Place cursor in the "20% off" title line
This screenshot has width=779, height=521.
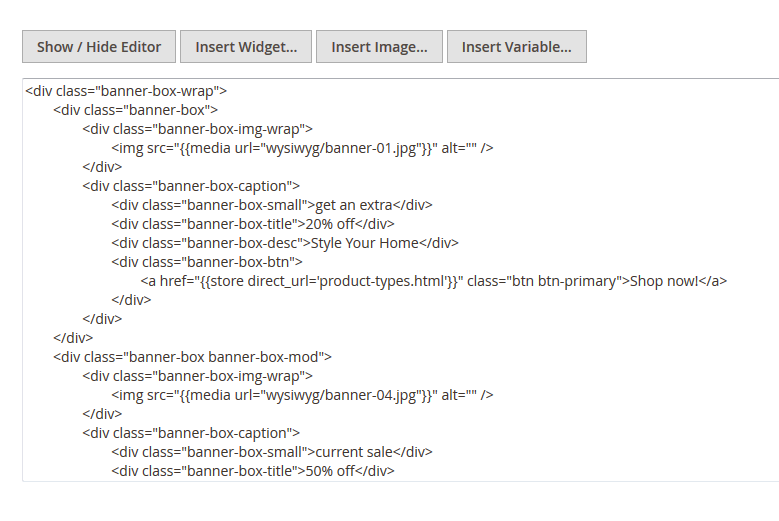(253, 224)
